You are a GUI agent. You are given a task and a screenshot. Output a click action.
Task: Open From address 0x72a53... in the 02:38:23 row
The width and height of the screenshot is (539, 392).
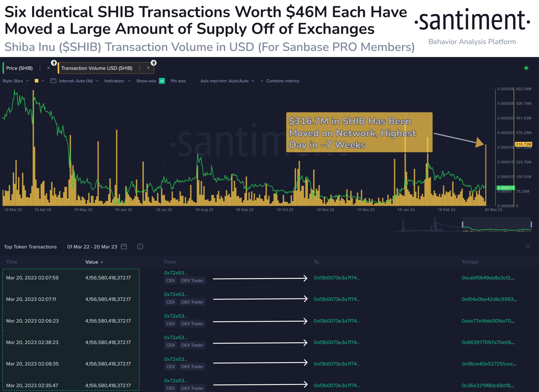pyautogui.click(x=176, y=337)
